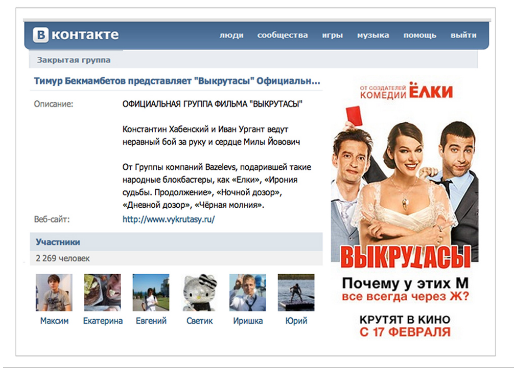515x368 pixels.
Task: Click the ВЫКРУТАСЫ red title on poster
Action: pyautogui.click(x=405, y=257)
